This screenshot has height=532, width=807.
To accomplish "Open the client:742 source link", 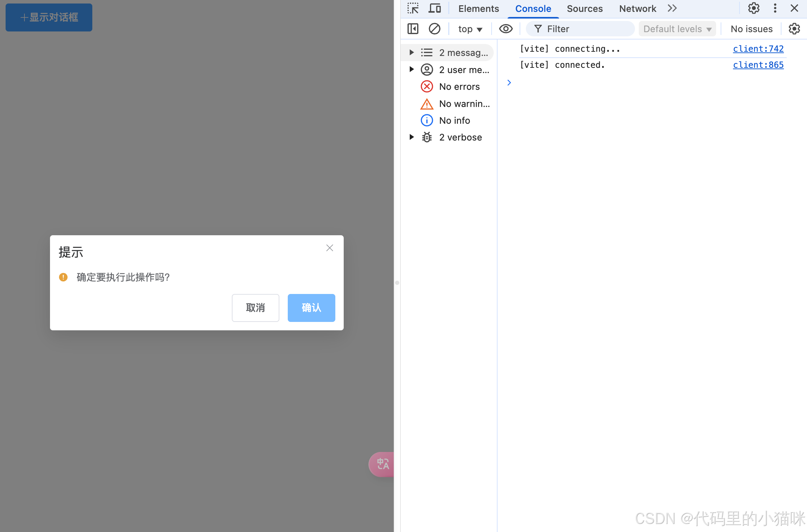I will pos(758,49).
